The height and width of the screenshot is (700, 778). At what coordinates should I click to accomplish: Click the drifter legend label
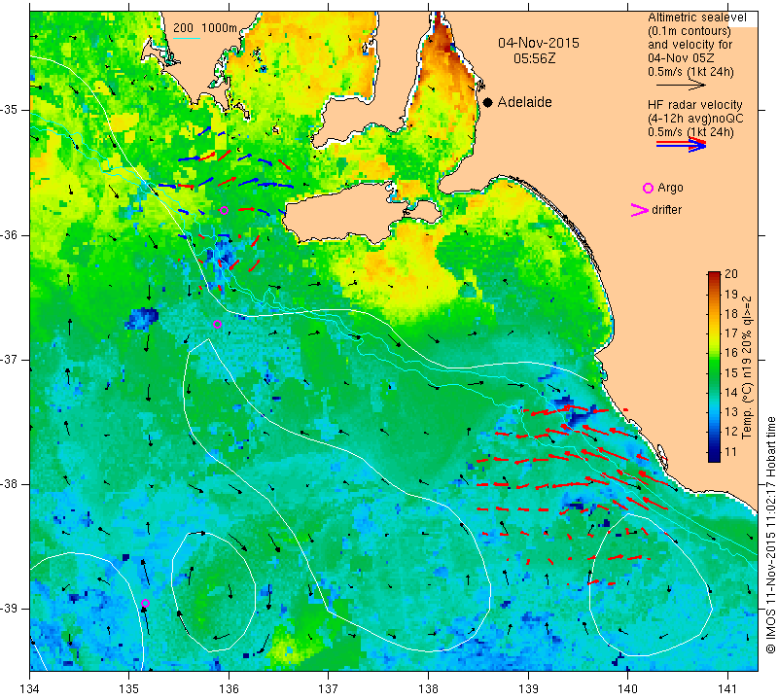click(x=666, y=209)
